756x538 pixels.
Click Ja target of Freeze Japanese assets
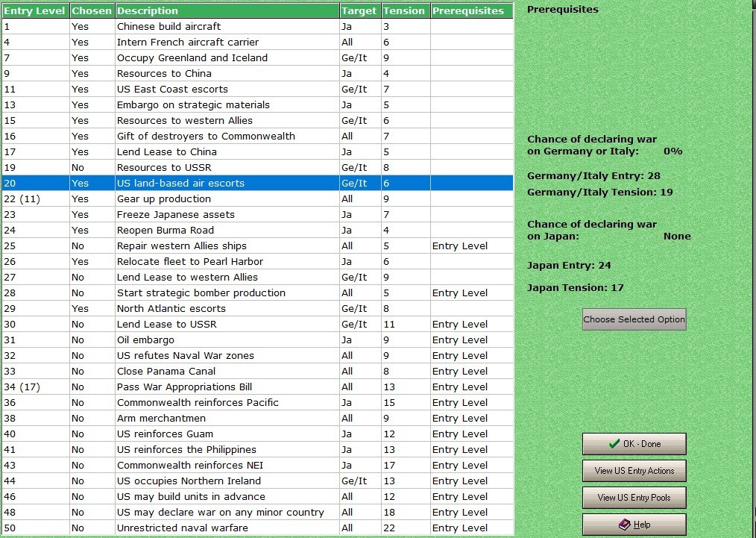pos(360,215)
